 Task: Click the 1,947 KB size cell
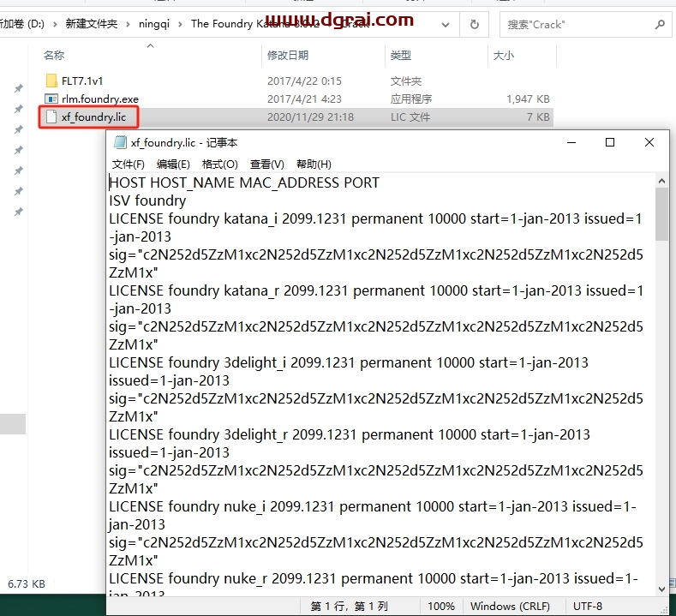click(x=528, y=99)
